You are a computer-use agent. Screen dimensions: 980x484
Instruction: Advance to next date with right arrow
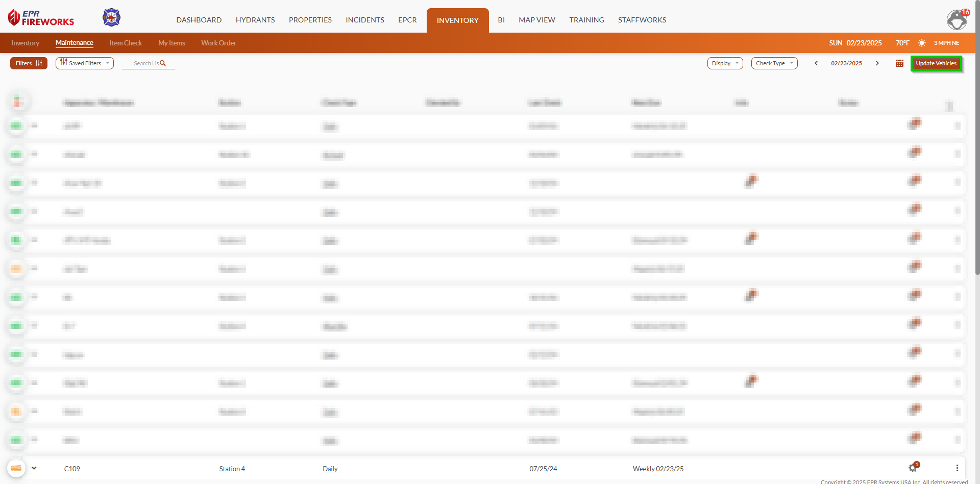pyautogui.click(x=877, y=63)
